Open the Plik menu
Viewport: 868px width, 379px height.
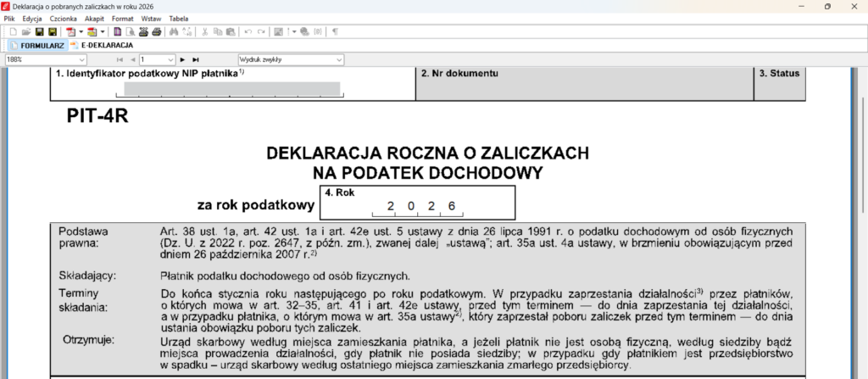(x=10, y=18)
